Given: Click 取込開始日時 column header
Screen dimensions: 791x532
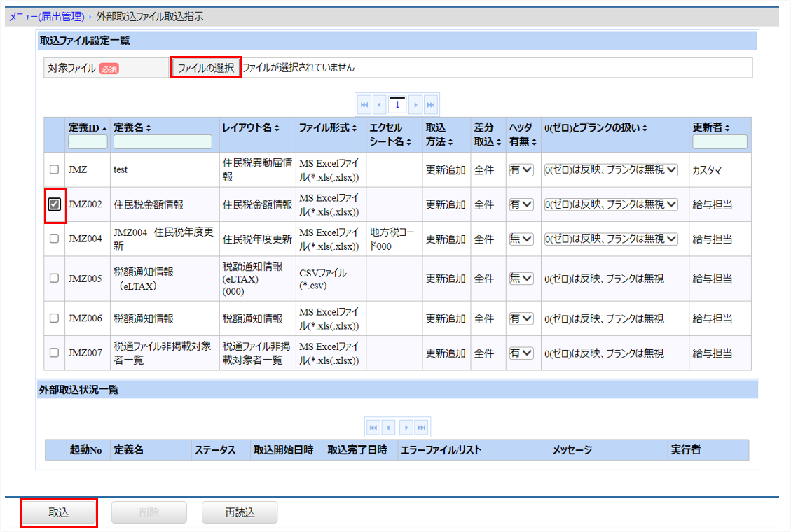Looking at the screenshot, I should 284,450.
